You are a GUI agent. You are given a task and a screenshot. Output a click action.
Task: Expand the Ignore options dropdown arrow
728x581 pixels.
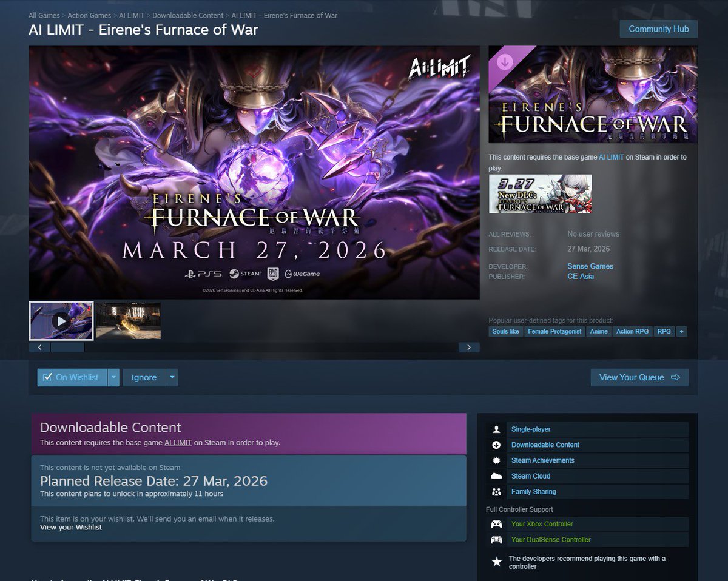point(172,377)
